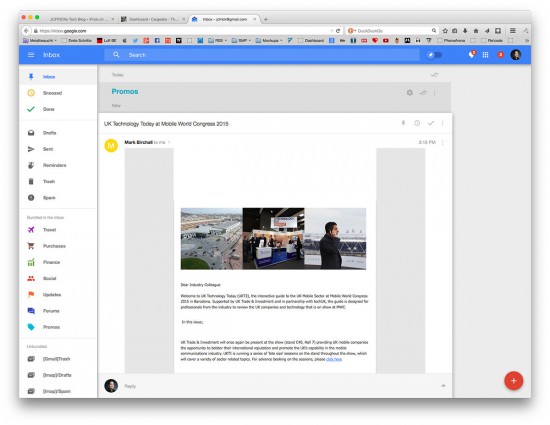This screenshot has height=425, width=550.
Task: Open the Firefox hamburger menu
Action: point(512,31)
